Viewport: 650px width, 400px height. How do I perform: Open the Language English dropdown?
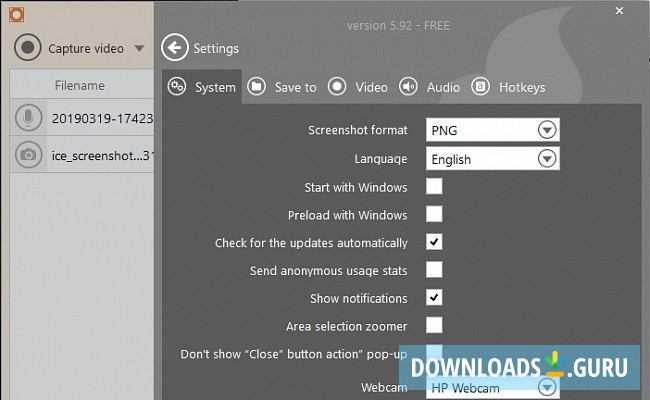point(492,159)
